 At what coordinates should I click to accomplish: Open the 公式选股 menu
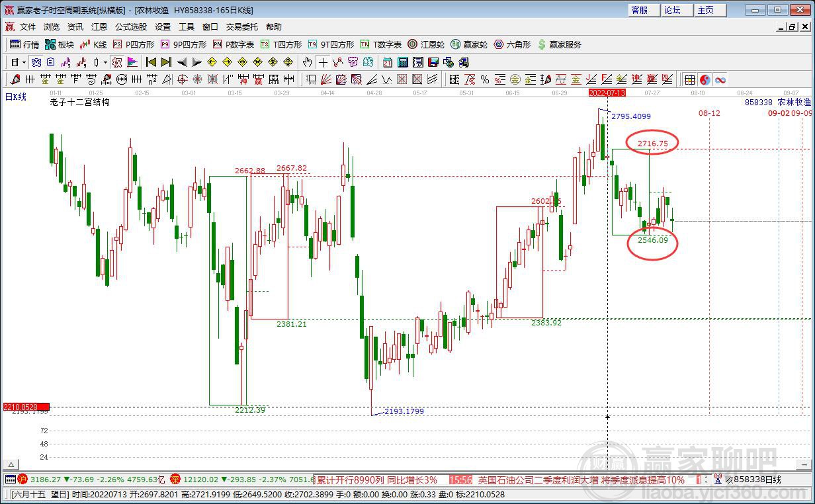pyautogui.click(x=131, y=26)
